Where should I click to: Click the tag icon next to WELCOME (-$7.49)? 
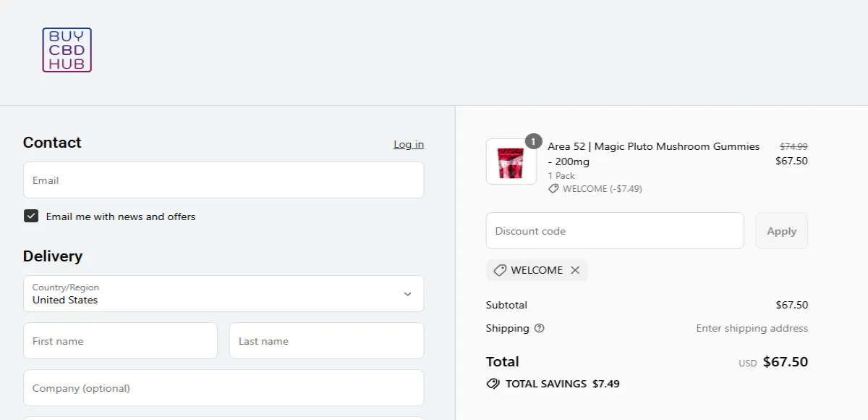[553, 188]
